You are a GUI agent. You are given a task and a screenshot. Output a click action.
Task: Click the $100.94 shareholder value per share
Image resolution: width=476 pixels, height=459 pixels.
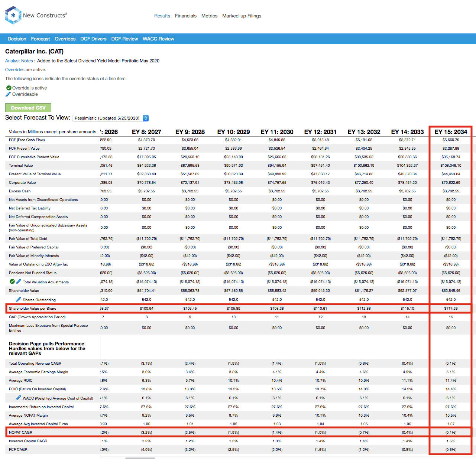point(146,308)
